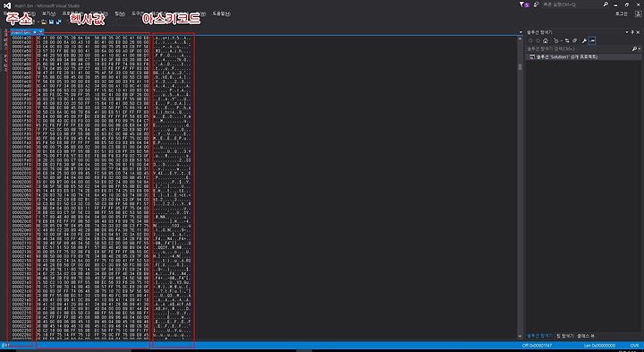Close the Solution Explorer panel
Viewport: 644px width, 352px height.
click(638, 32)
